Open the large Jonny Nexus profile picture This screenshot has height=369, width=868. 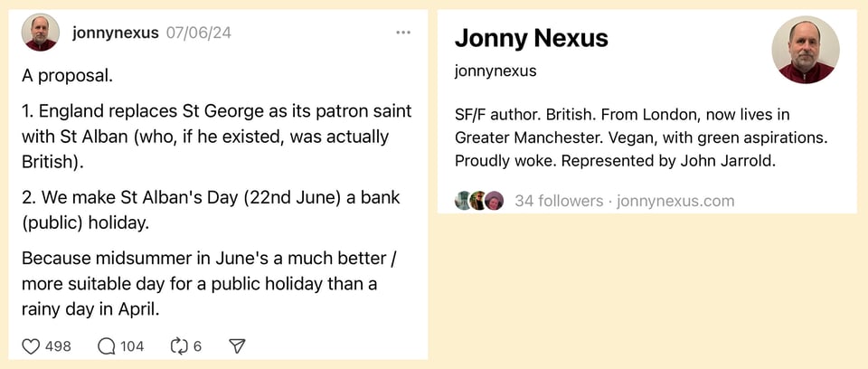click(x=805, y=51)
